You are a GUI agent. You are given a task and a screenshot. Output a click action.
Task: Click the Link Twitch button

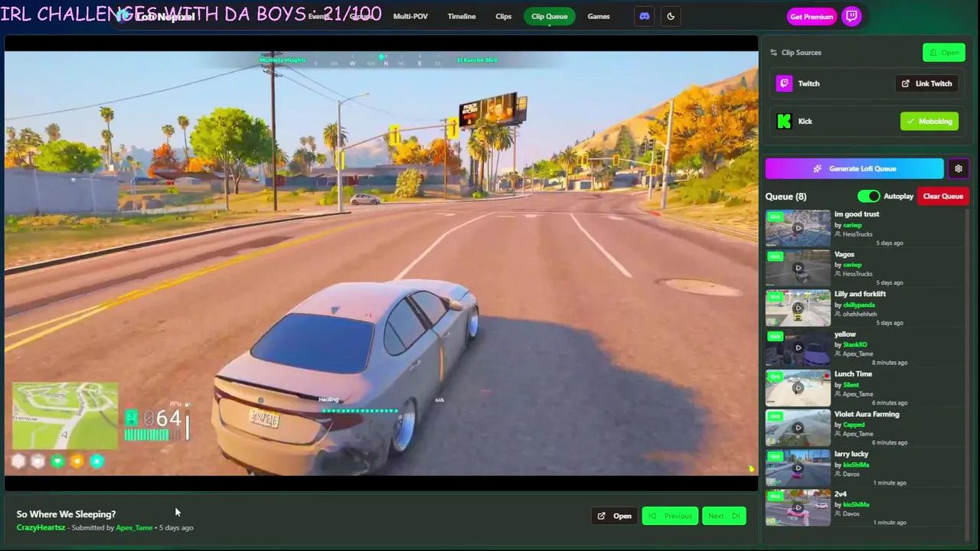pos(927,83)
